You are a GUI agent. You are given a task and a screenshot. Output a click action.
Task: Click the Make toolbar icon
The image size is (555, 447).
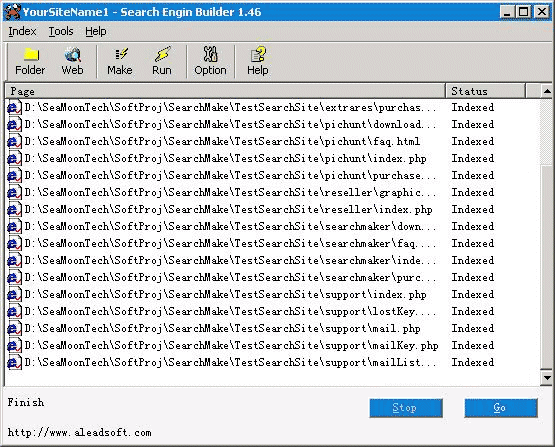[x=120, y=61]
